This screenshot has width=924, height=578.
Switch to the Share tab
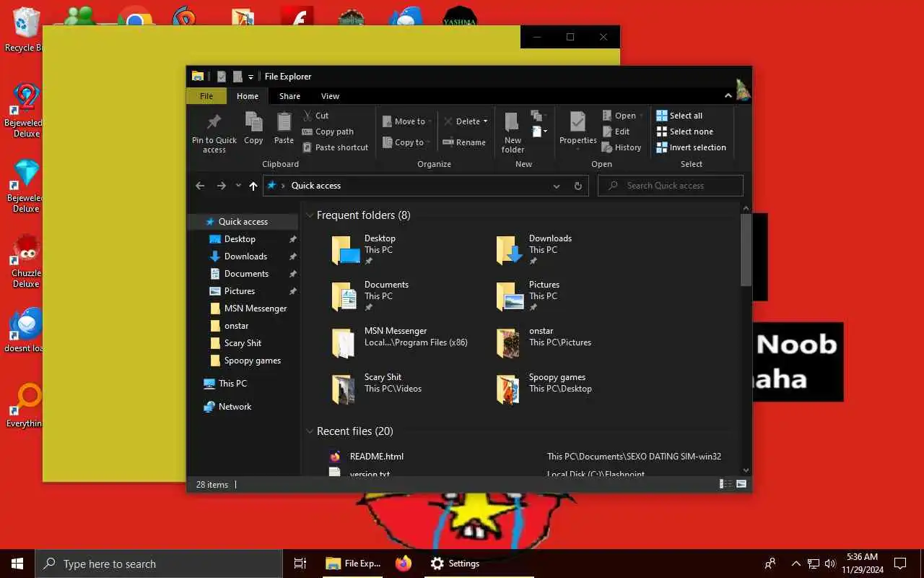[x=289, y=96]
